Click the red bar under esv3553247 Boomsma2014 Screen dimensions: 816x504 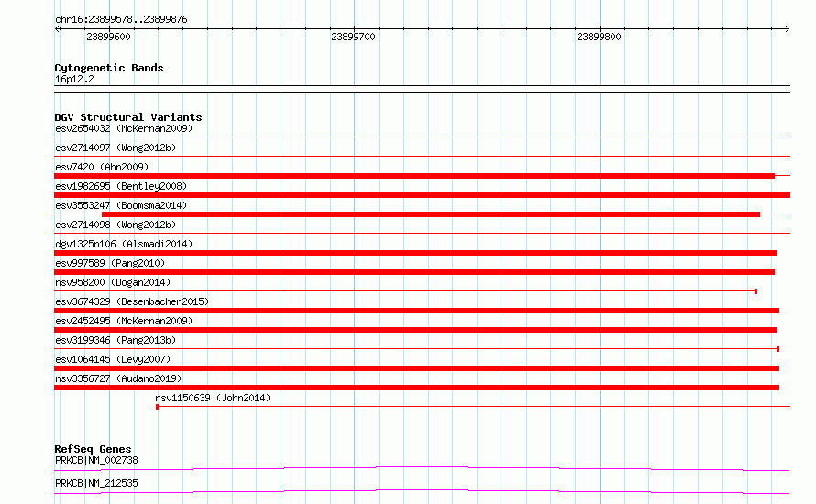tap(431, 214)
